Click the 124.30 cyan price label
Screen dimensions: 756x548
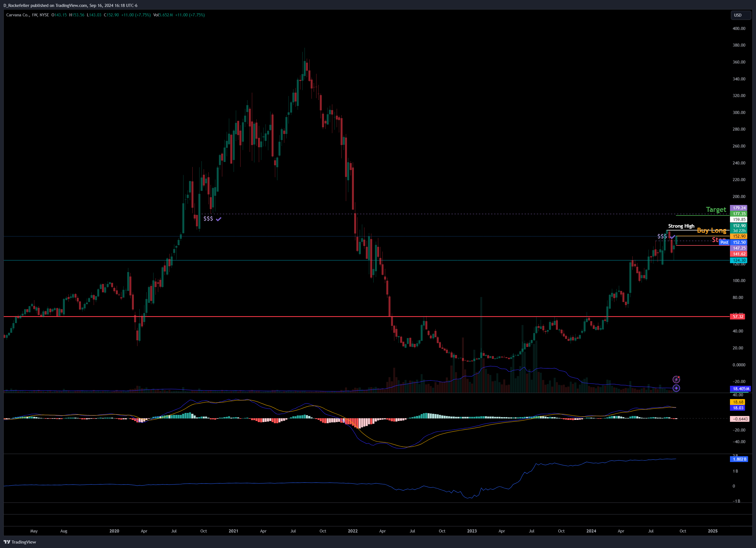739,260
